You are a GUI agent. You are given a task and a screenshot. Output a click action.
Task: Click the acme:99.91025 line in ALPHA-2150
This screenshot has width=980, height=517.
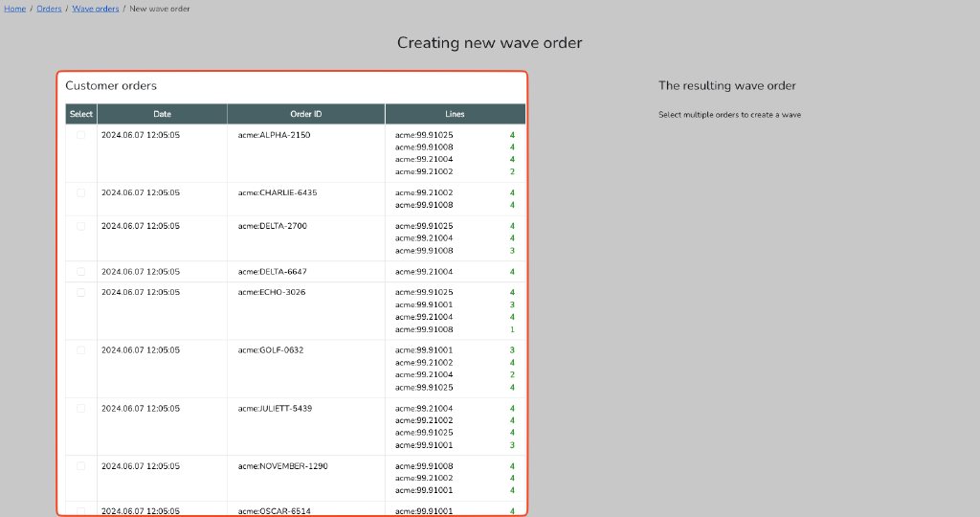[424, 135]
